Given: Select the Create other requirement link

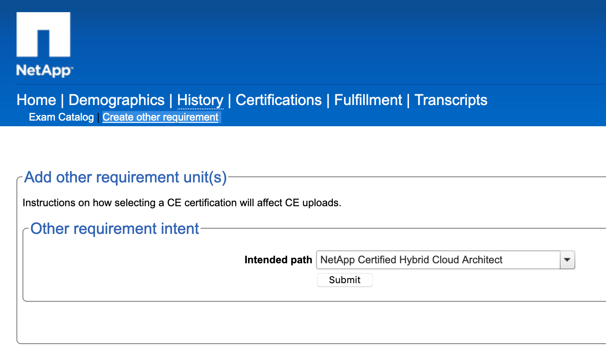Looking at the screenshot, I should [160, 117].
